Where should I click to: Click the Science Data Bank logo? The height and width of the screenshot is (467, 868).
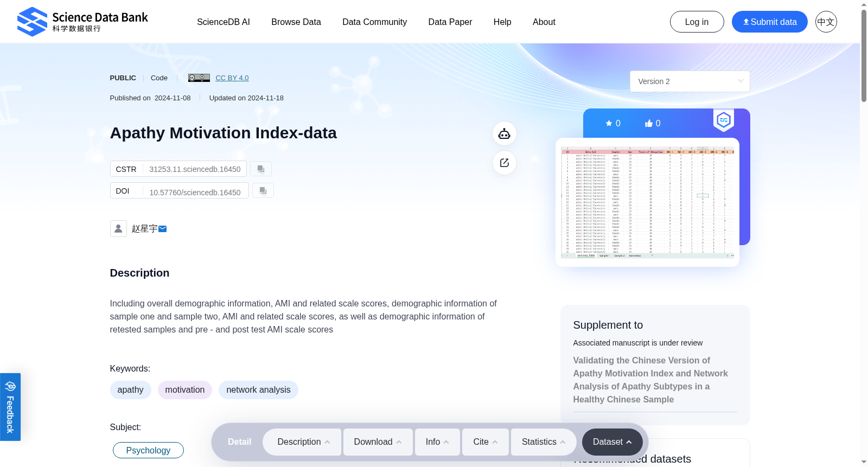click(82, 22)
